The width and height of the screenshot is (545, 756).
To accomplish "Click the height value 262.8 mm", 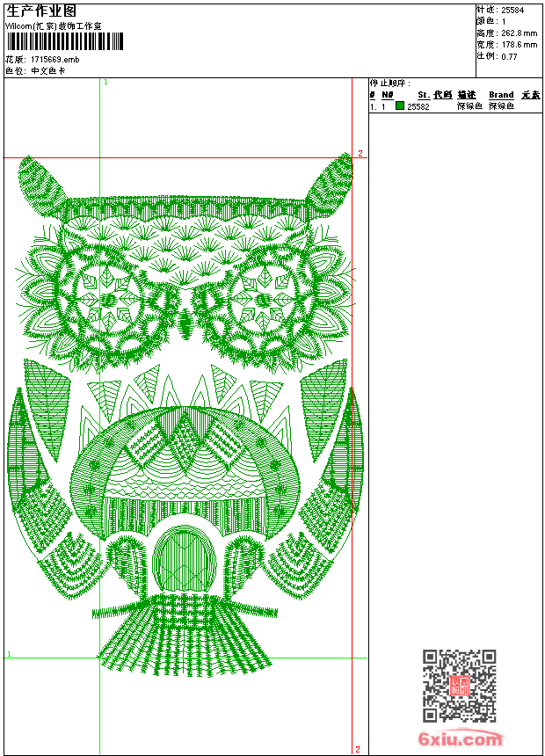I will click(519, 33).
